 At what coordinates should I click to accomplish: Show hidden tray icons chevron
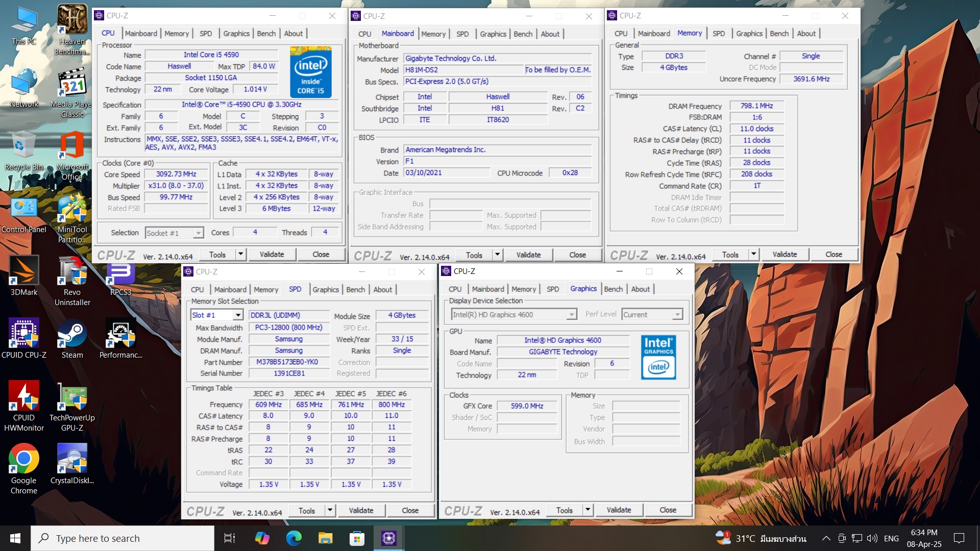point(826,538)
